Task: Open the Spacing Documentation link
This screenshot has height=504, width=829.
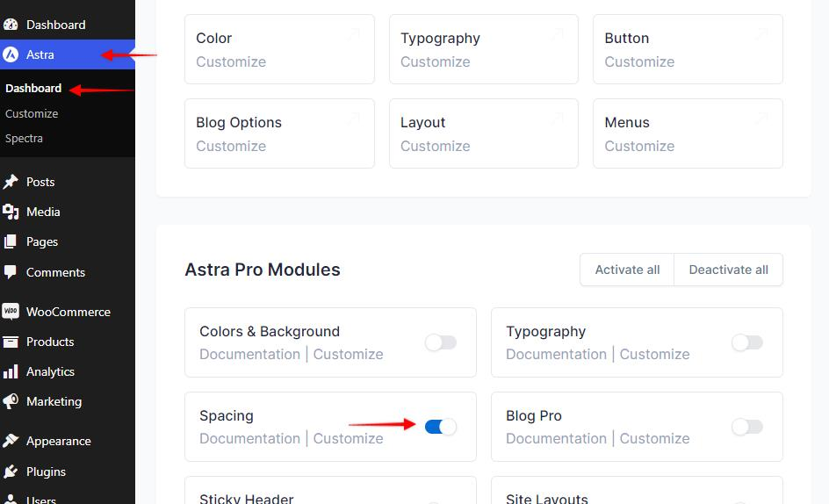Action: coord(249,438)
